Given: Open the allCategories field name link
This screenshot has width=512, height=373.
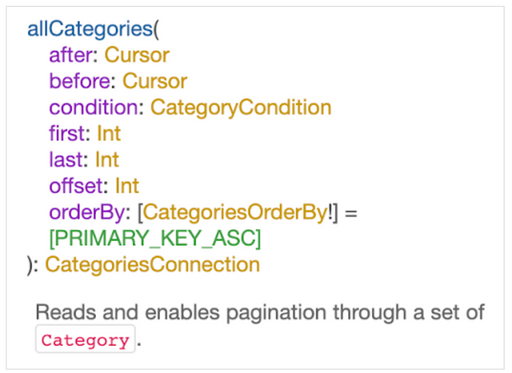Looking at the screenshot, I should [x=90, y=29].
